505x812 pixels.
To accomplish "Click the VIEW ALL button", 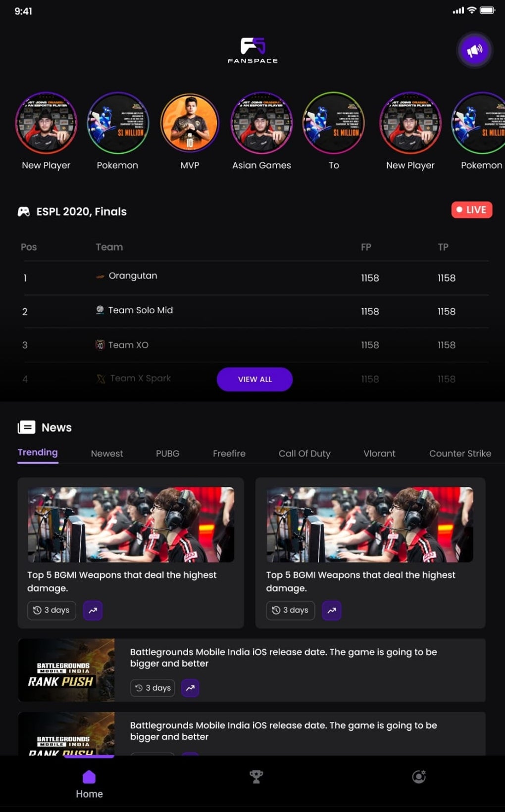I will (254, 379).
